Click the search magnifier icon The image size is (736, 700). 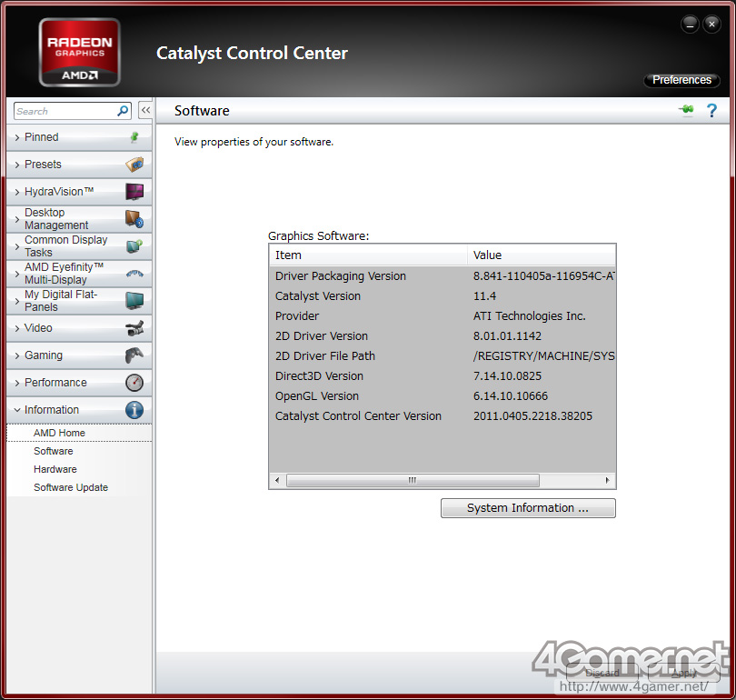(123, 111)
